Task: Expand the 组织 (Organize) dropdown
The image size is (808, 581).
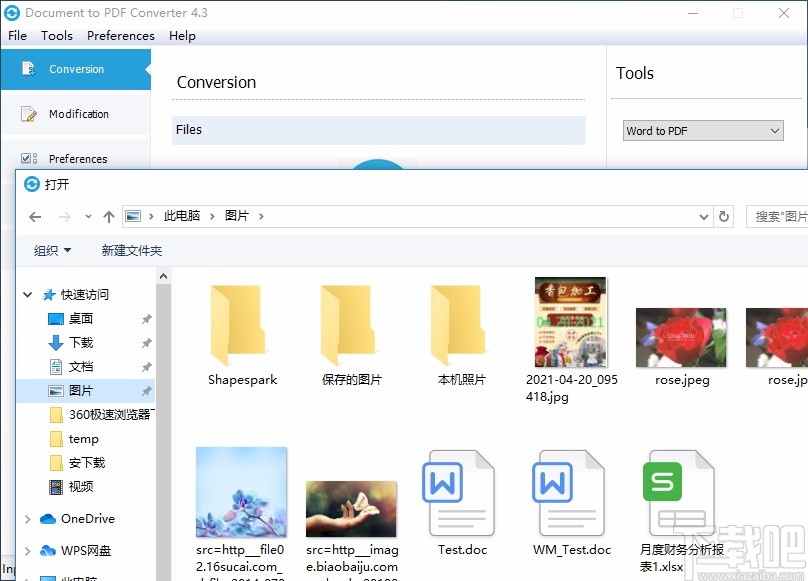Action: coord(51,251)
